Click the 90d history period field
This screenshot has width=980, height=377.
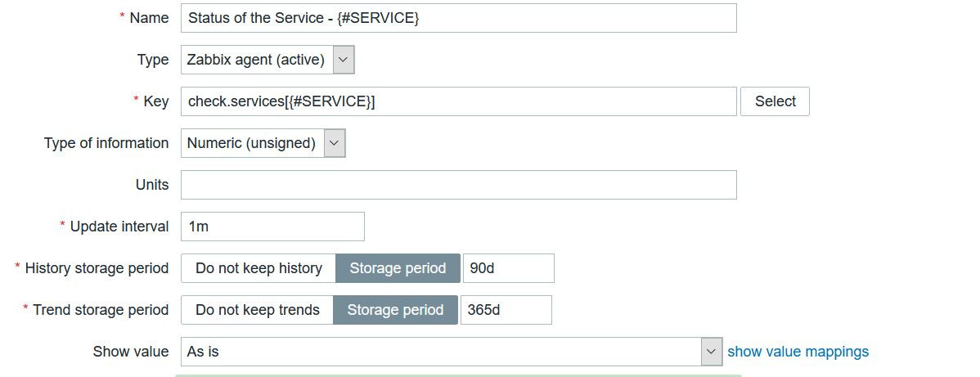click(x=508, y=268)
